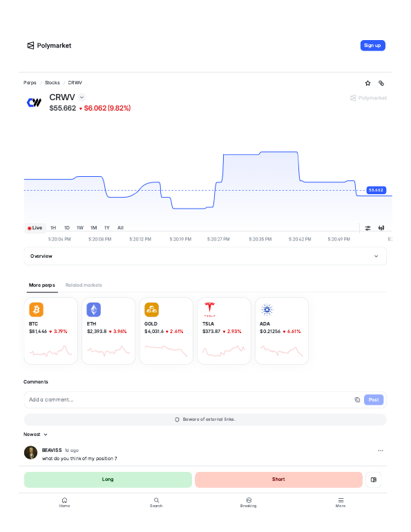Viewport: 411px width, 532px height.
Task: Select the 1H chart range
Action: point(53,228)
